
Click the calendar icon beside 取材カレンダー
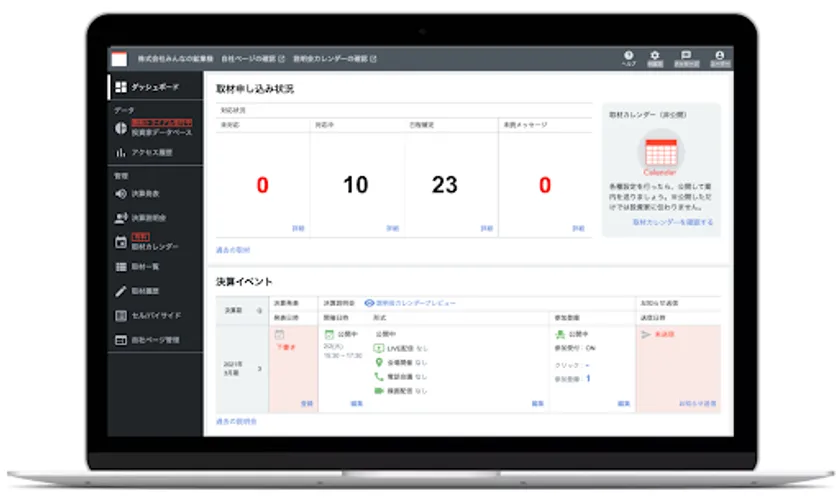pos(121,242)
